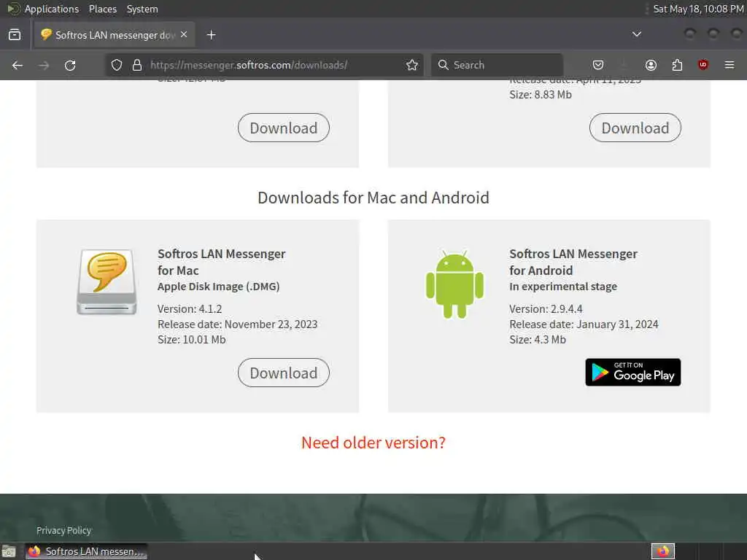Open the extensions puzzle icon
This screenshot has width=747, height=560.
pos(677,65)
